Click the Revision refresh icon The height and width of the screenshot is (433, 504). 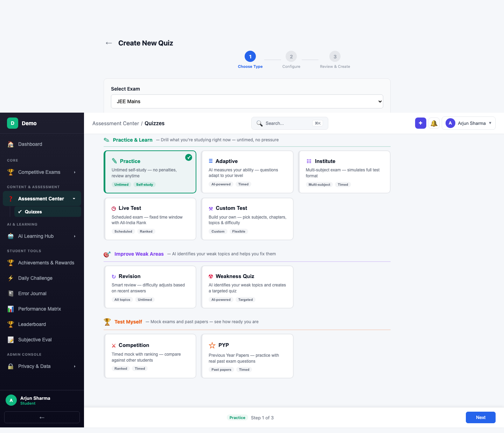(x=114, y=277)
